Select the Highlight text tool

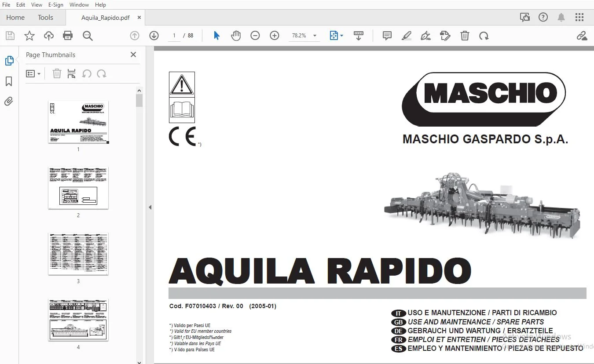(407, 36)
